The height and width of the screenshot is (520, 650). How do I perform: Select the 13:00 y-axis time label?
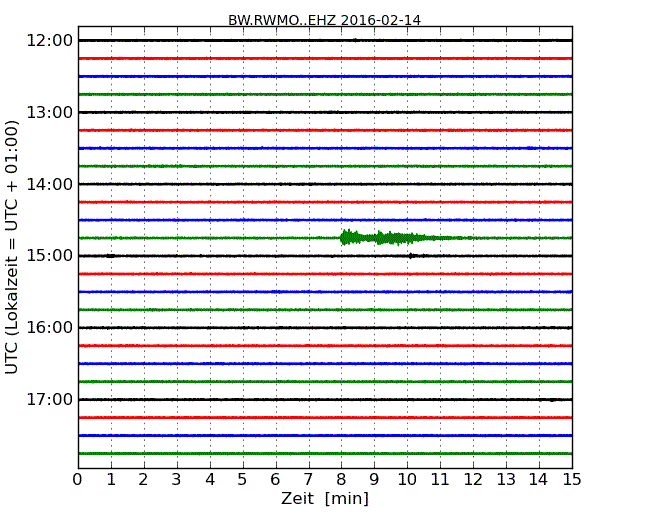tap(49, 112)
